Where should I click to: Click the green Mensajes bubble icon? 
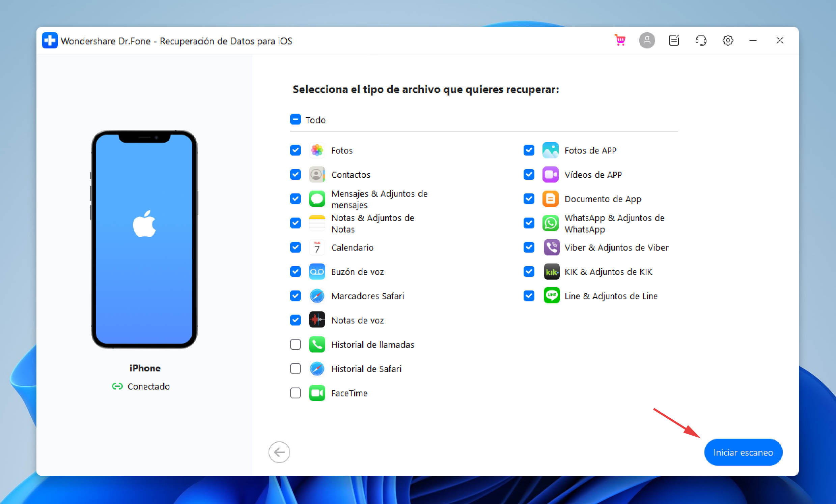[x=317, y=199]
